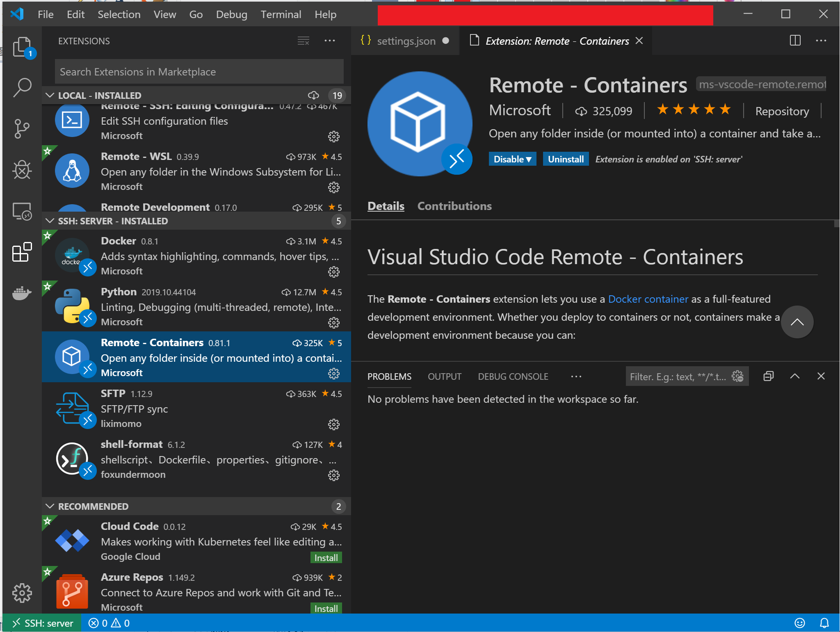Open the Search icon in the activity bar
Image resolution: width=840 pixels, height=632 pixels.
pos(22,87)
